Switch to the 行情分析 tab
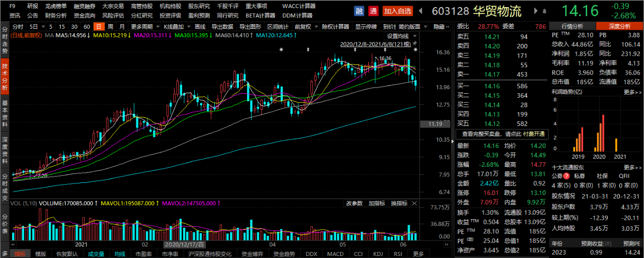Screen dimensions: 644x258 coord(572,26)
